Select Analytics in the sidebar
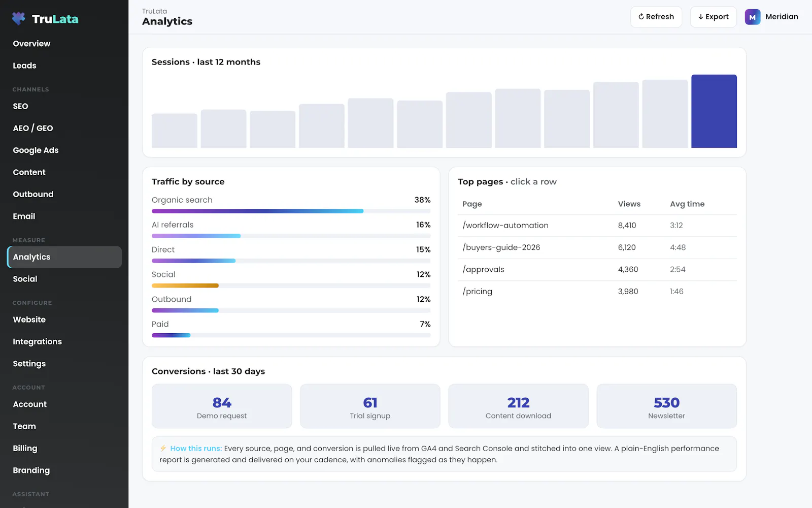The image size is (812, 508). coord(64,257)
